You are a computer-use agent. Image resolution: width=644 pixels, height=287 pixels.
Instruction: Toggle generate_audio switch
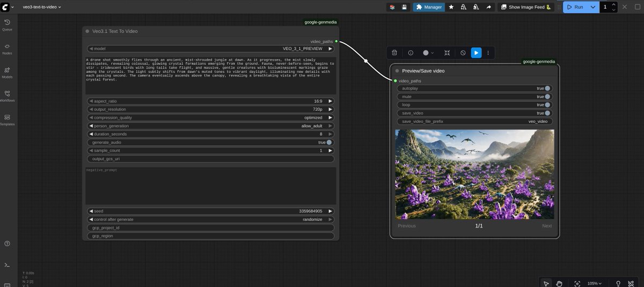tap(329, 142)
